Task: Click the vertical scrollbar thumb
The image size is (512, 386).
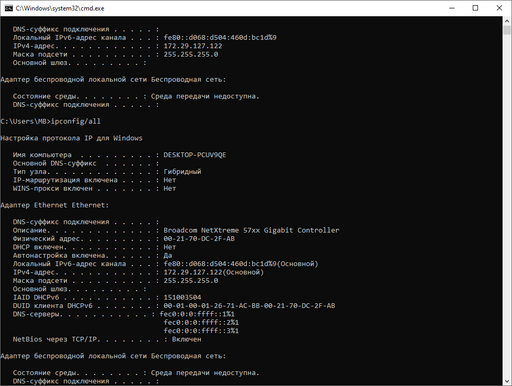Action: click(507, 30)
